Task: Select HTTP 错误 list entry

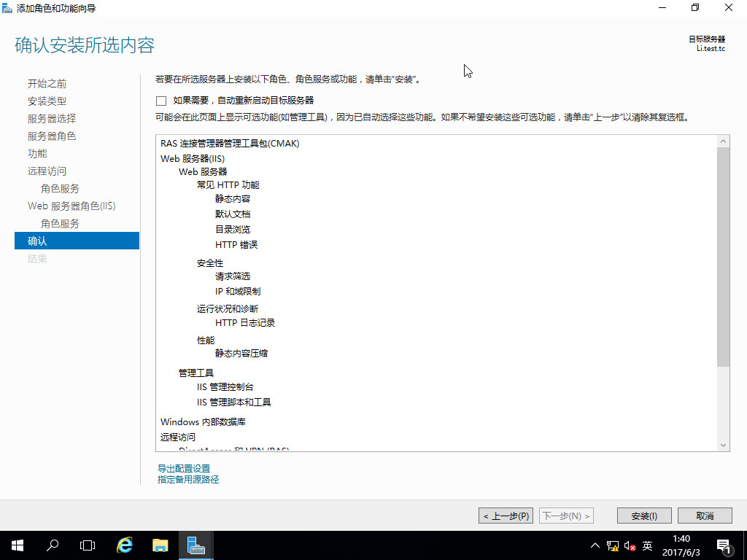Action: click(236, 244)
